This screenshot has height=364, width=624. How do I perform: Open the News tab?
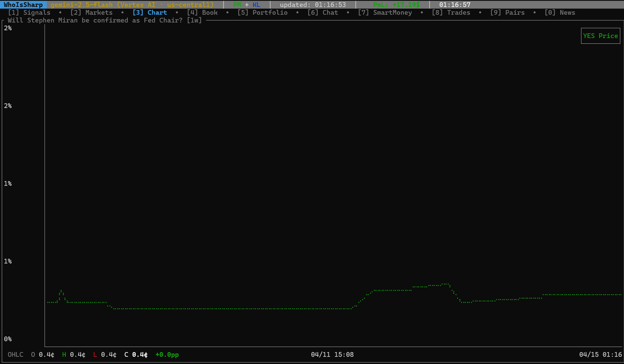point(560,12)
